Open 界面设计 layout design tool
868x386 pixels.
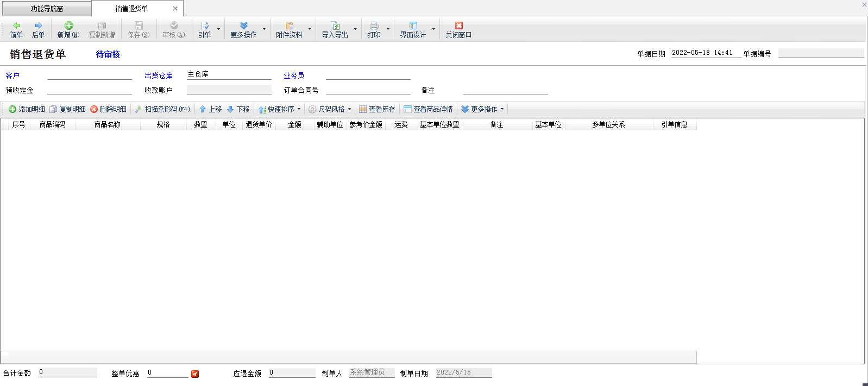pos(413,29)
